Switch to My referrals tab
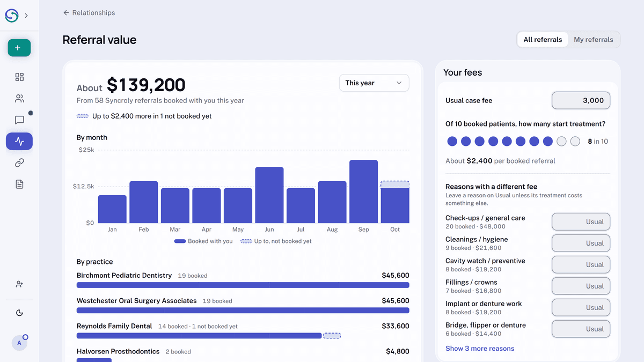Image resolution: width=644 pixels, height=362 pixels. [593, 40]
